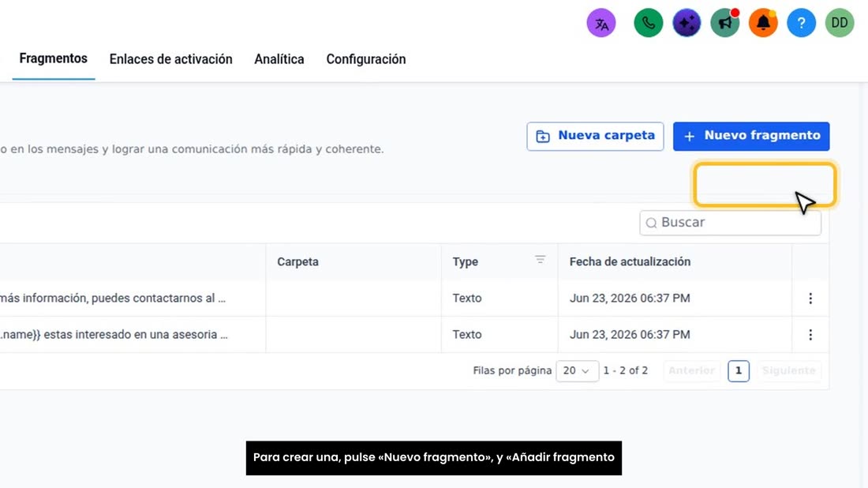Image resolution: width=868 pixels, height=488 pixels.
Task: Open the blue help question icon
Action: [x=801, y=23]
